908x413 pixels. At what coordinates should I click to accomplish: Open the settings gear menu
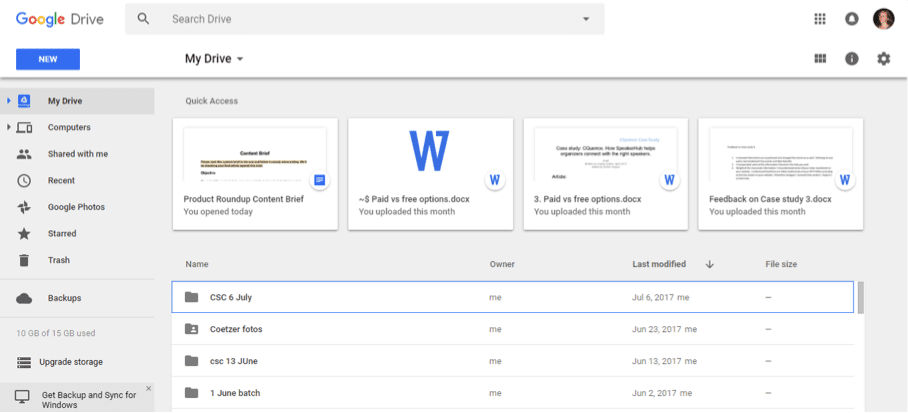click(x=883, y=59)
